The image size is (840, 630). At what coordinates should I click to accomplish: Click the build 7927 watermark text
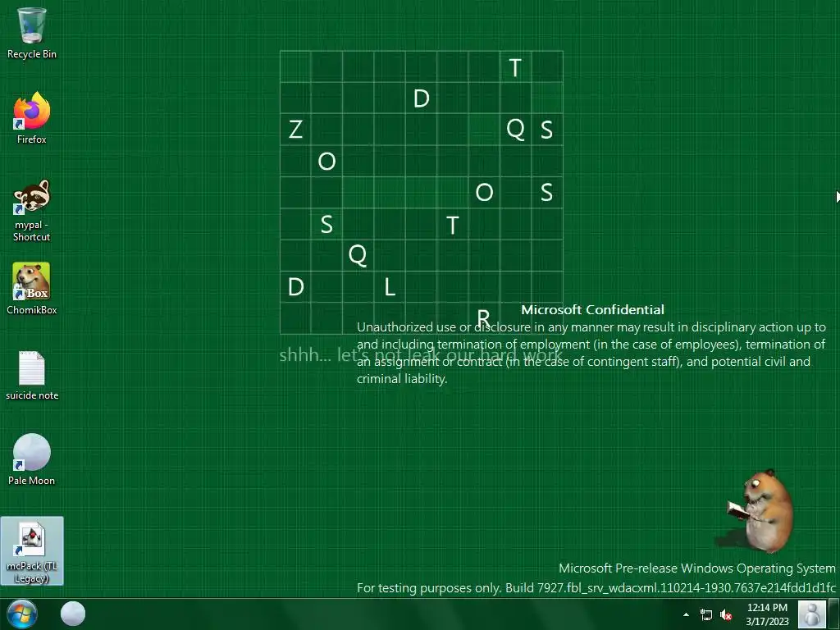pyautogui.click(x=596, y=587)
